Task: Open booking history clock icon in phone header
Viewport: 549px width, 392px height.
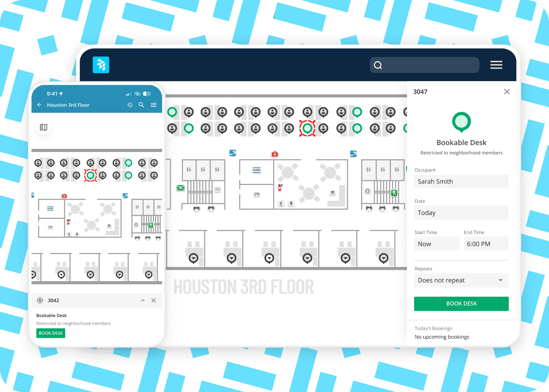Action: tap(130, 105)
